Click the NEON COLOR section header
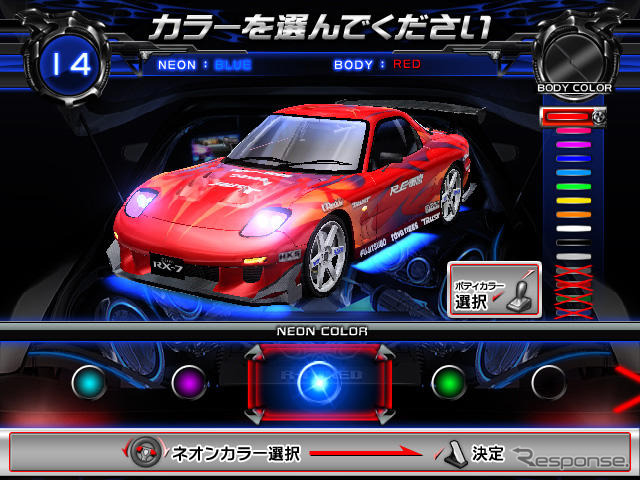640x480 pixels. tap(322, 331)
